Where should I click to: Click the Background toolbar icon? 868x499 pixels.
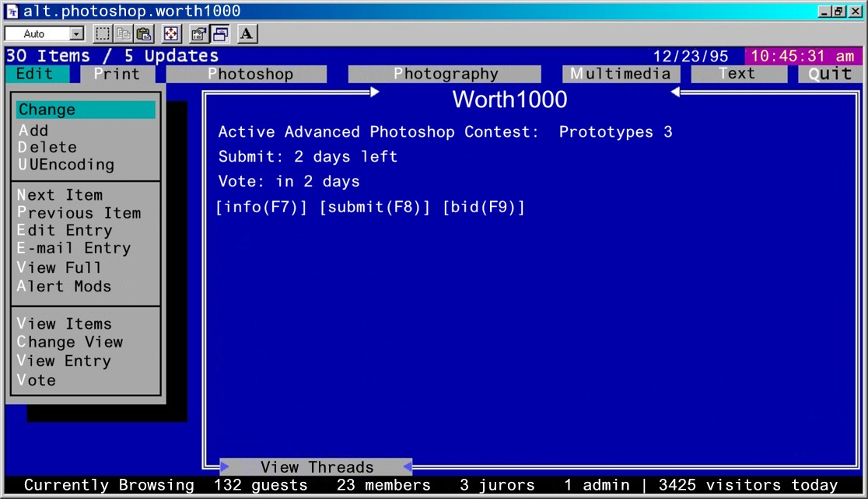click(220, 33)
